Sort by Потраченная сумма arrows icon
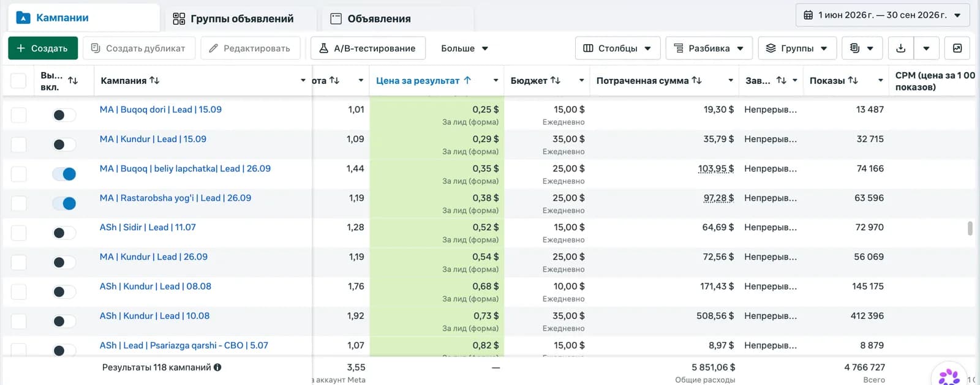Screen dimensions: 980x385 click(697, 80)
